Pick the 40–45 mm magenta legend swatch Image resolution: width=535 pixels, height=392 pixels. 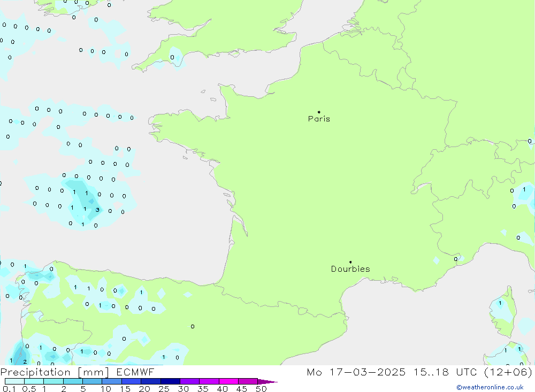(228, 381)
